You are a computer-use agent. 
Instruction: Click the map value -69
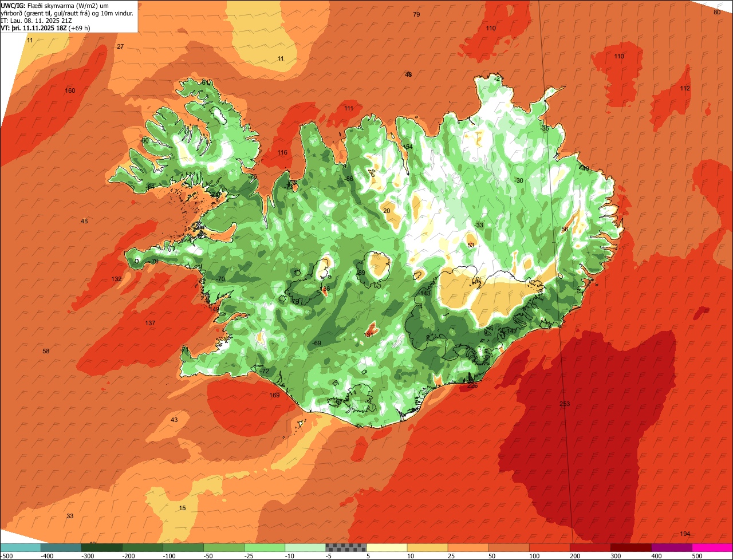click(317, 344)
